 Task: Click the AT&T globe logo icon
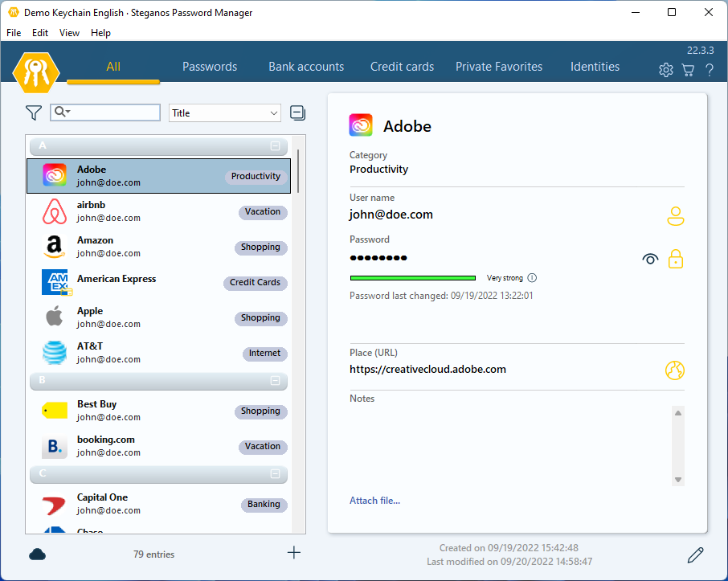point(55,353)
